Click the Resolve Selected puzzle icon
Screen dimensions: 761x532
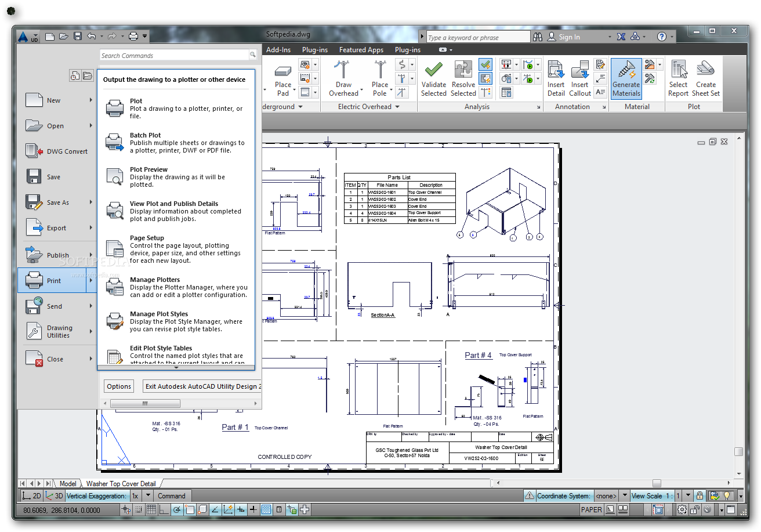pyautogui.click(x=463, y=70)
